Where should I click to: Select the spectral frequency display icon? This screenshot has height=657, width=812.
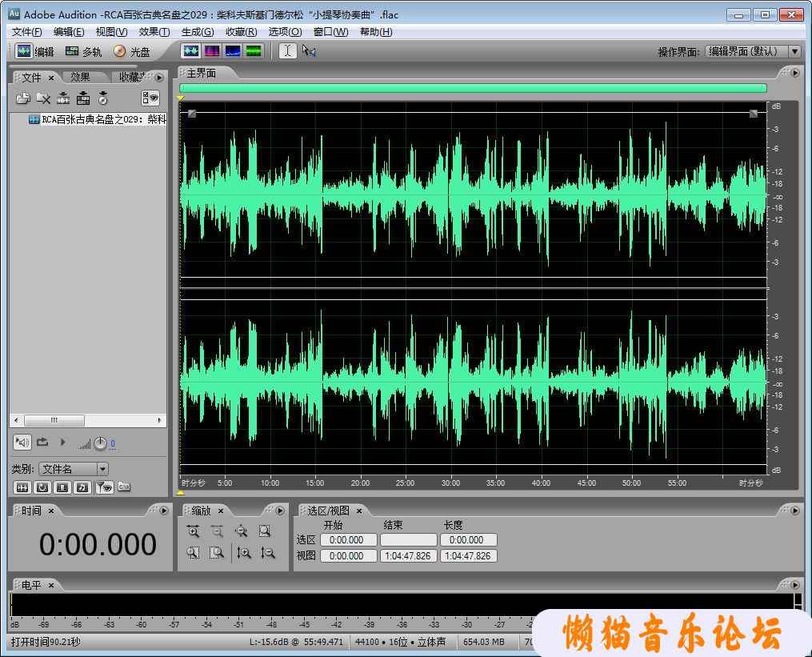[212, 50]
